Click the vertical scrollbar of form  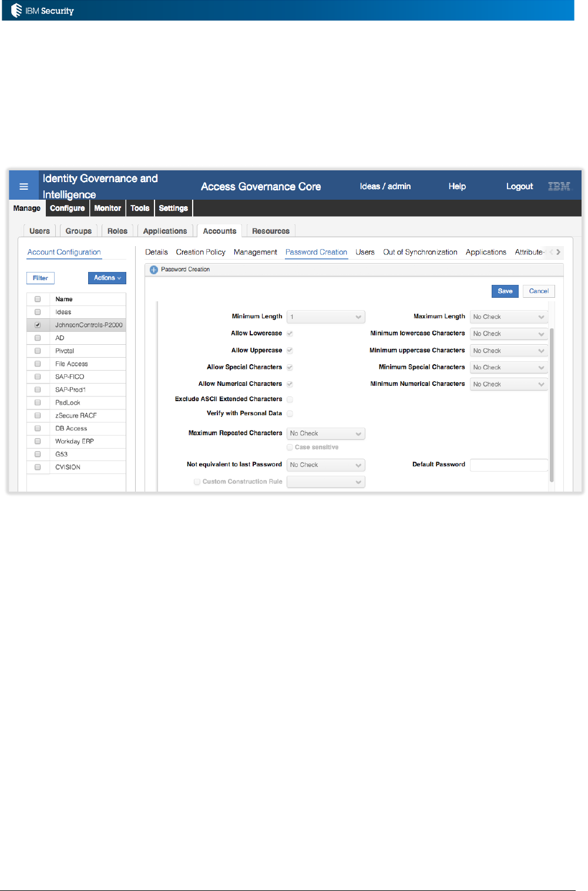tap(552, 405)
